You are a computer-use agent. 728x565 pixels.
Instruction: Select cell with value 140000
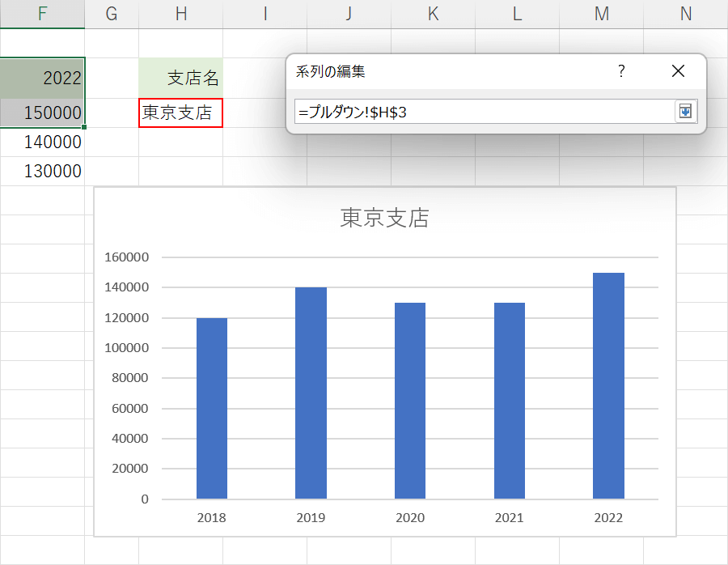(42, 142)
